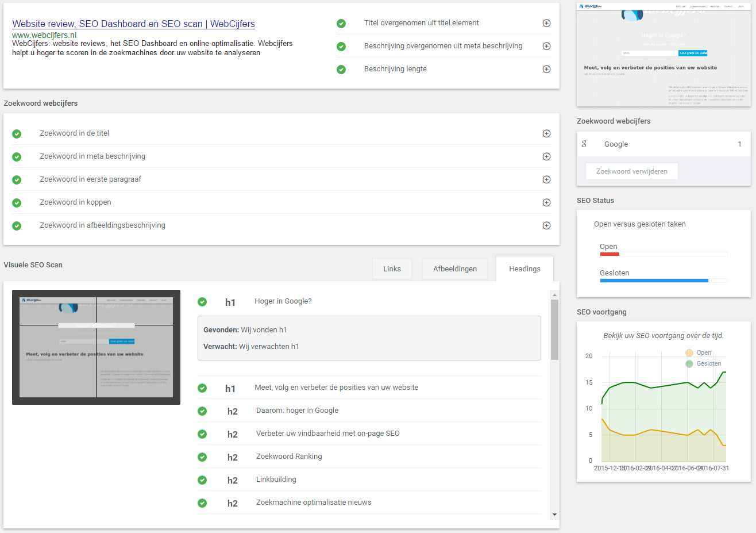
Task: Click the Open legend marker in the SEO voortgang chart
Action: point(689,353)
